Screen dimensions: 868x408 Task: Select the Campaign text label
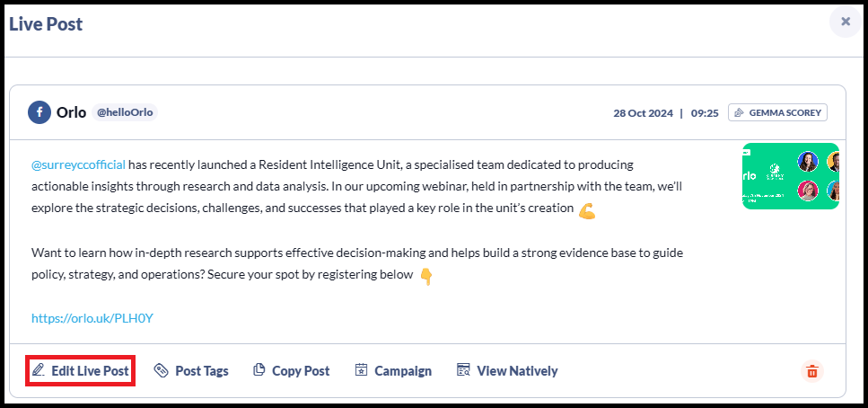pos(403,371)
